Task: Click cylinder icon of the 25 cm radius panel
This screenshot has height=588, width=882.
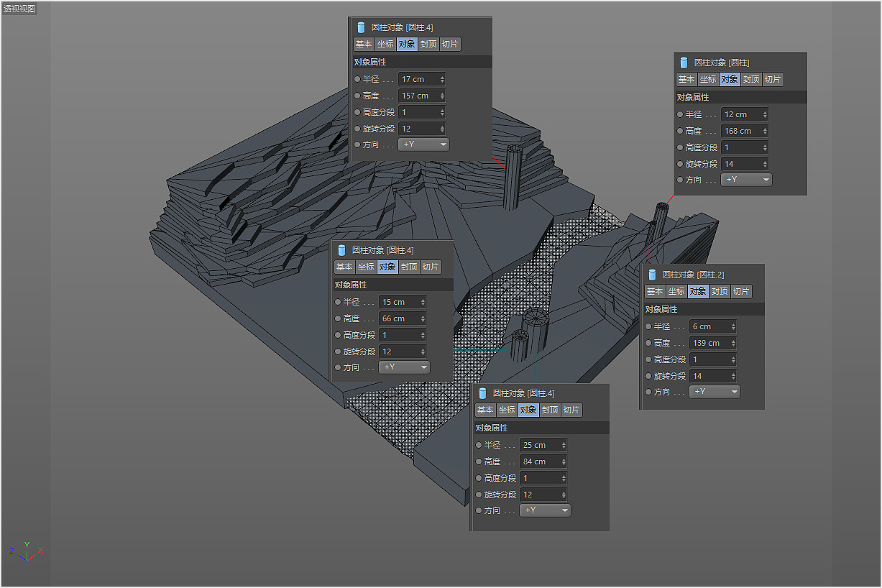Action: tap(482, 393)
